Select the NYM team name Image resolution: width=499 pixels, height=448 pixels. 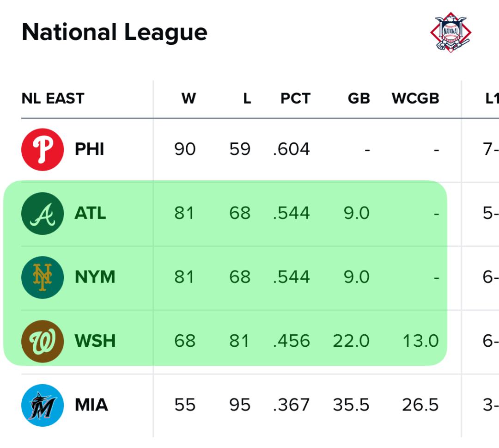click(95, 277)
